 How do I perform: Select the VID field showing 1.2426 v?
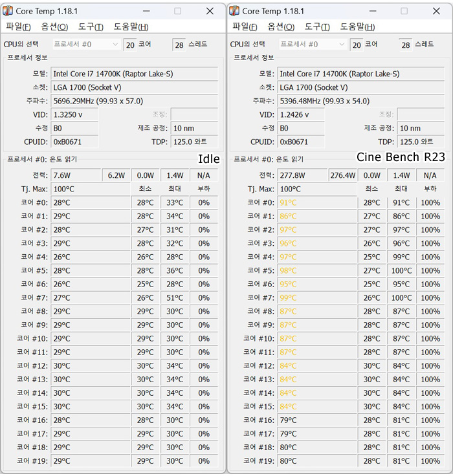pos(302,114)
